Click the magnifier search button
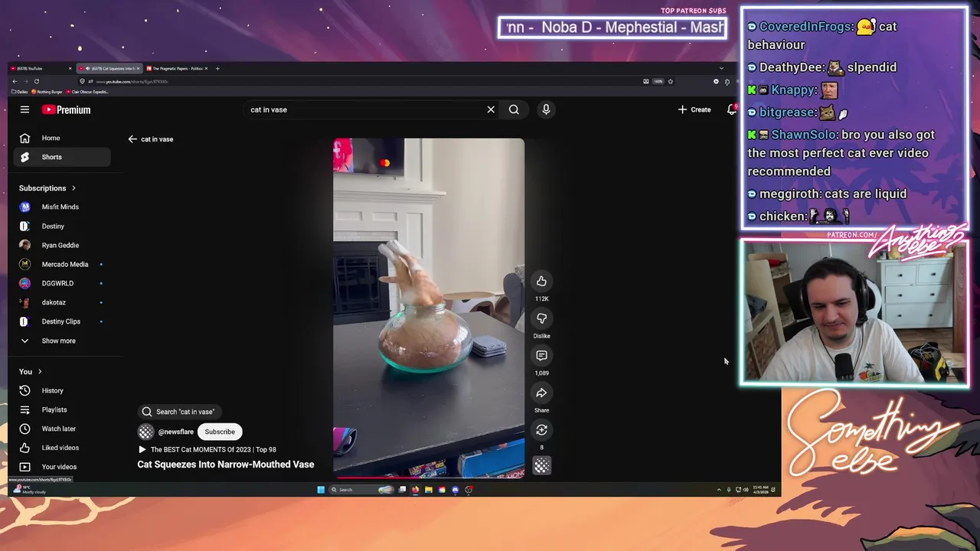Viewport: 980px width, 551px height. [514, 109]
